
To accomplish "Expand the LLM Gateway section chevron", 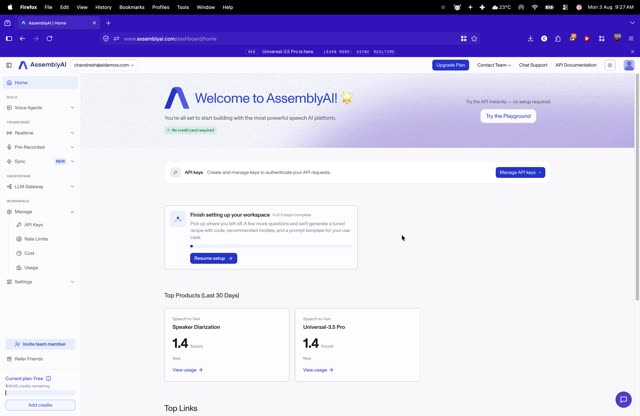I will [x=72, y=187].
